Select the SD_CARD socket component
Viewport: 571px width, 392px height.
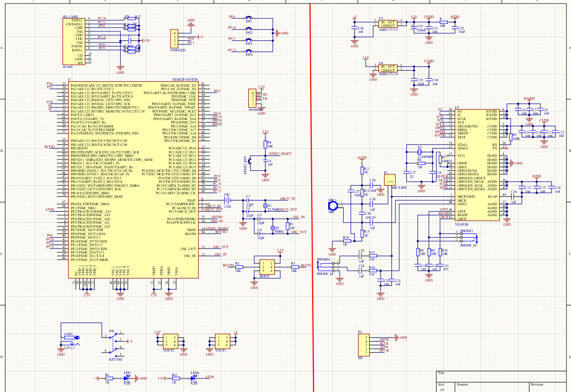coord(73,41)
